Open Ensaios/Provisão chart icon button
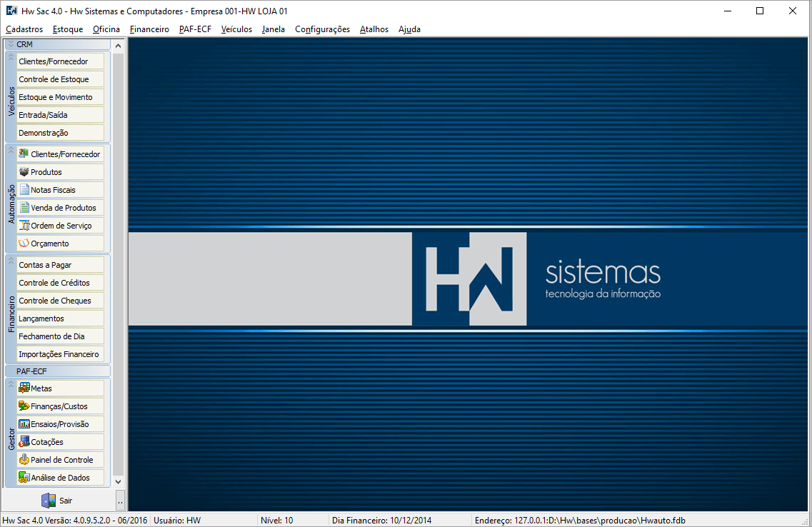The height and width of the screenshot is (527, 812). coord(60,424)
